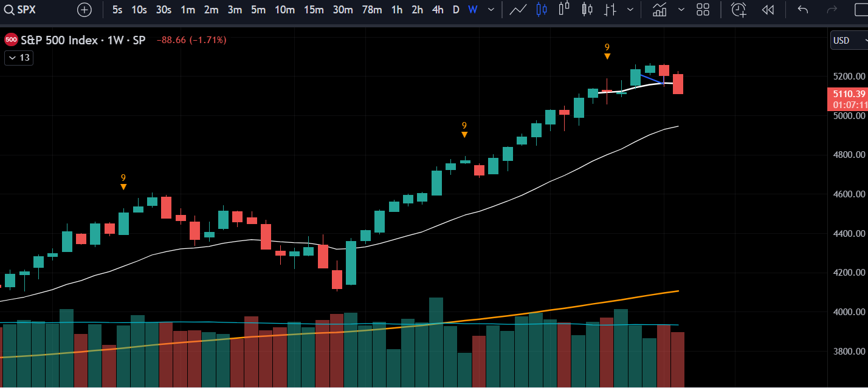
Task: Open the USD currency dropdown
Action: (849, 41)
